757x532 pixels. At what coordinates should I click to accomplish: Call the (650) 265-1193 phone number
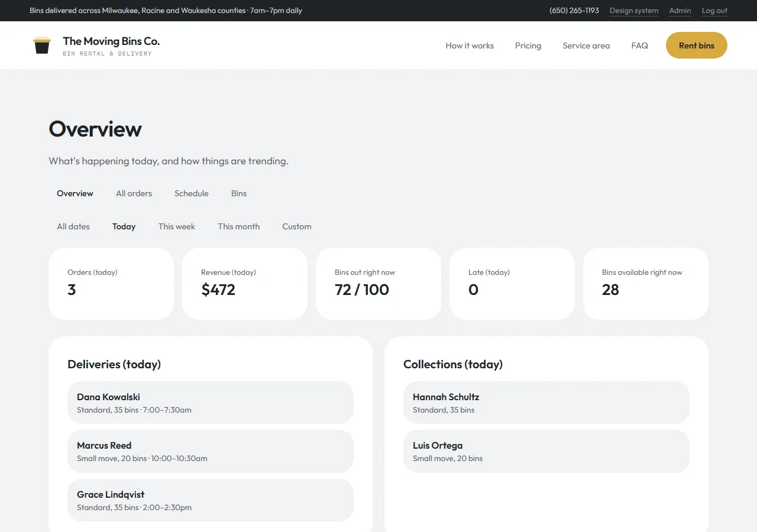574,11
